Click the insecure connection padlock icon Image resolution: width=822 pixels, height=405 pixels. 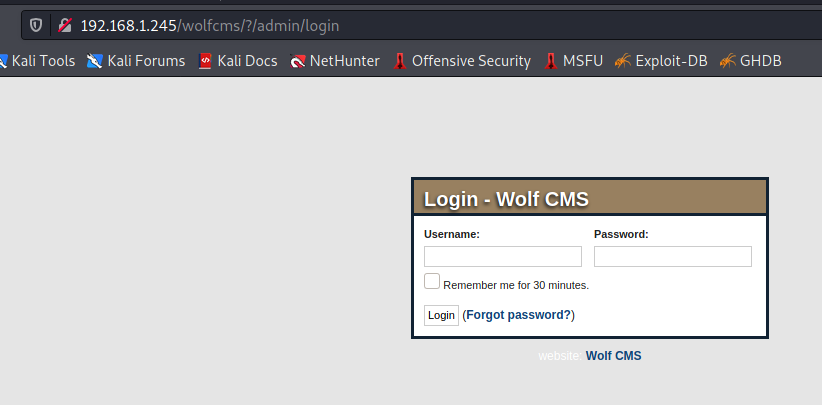click(65, 25)
